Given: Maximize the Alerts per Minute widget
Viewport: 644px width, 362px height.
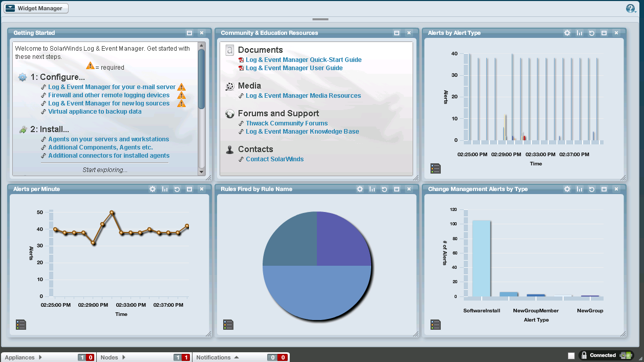Looking at the screenshot, I should coord(189,189).
